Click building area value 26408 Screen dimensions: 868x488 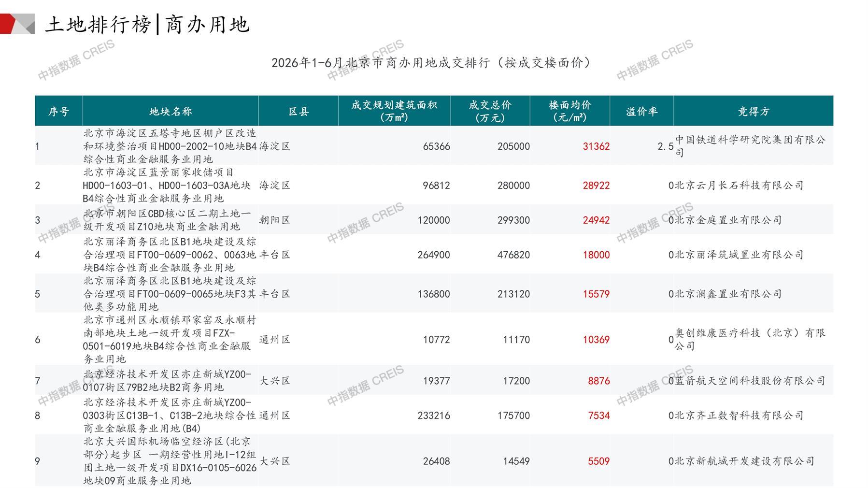(x=436, y=461)
